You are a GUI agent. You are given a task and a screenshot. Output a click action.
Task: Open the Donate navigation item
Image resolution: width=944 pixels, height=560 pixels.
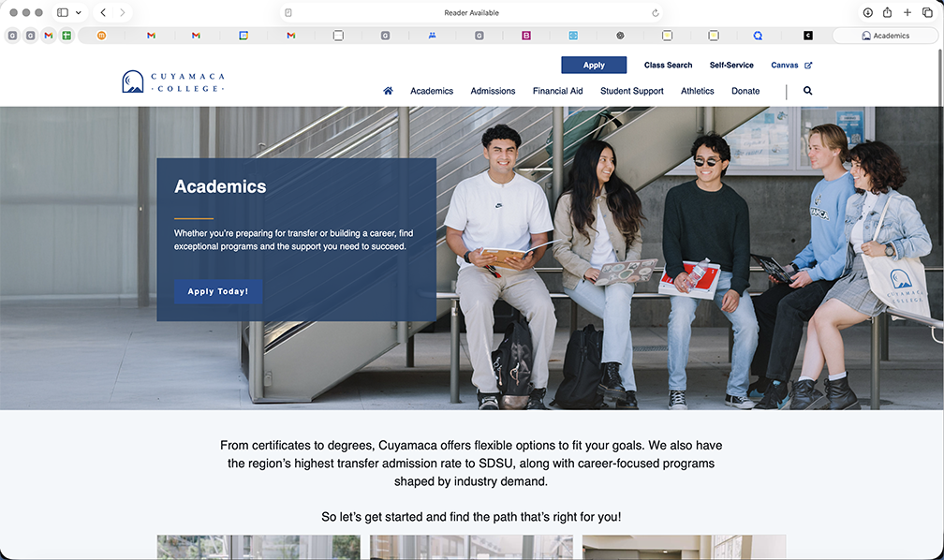745,91
